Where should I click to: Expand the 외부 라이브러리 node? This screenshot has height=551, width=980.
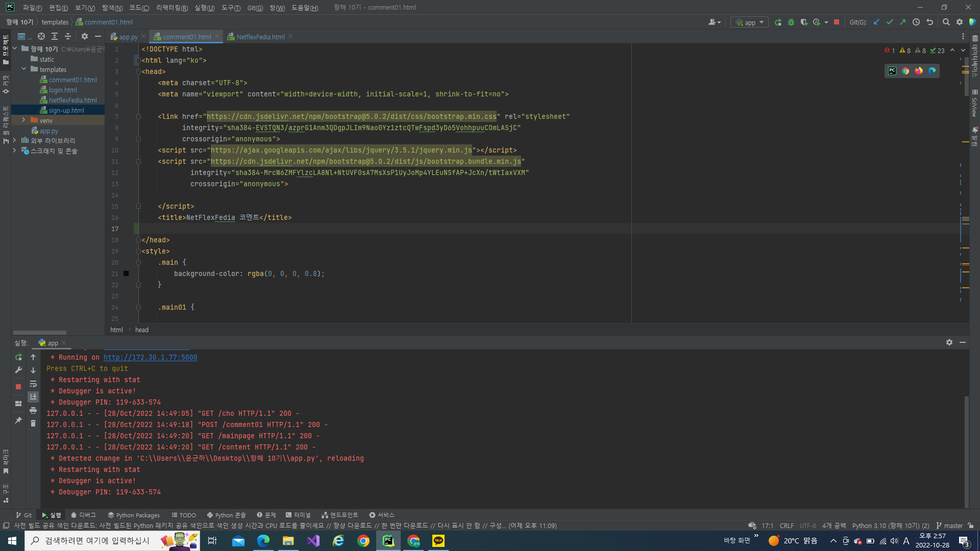14,141
